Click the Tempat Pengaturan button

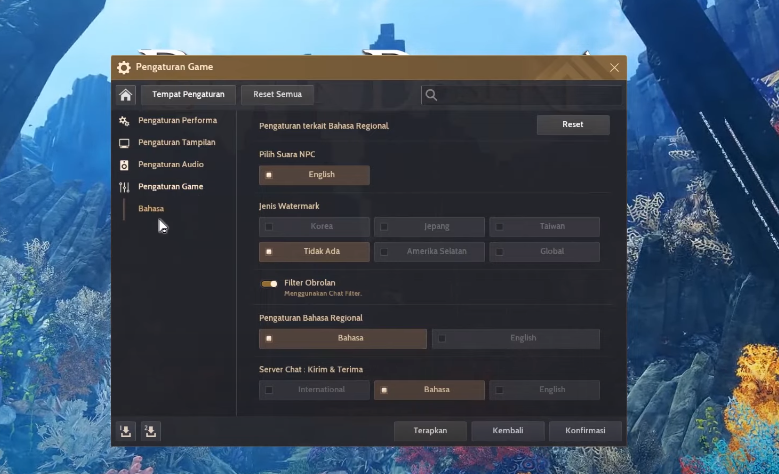[188, 95]
